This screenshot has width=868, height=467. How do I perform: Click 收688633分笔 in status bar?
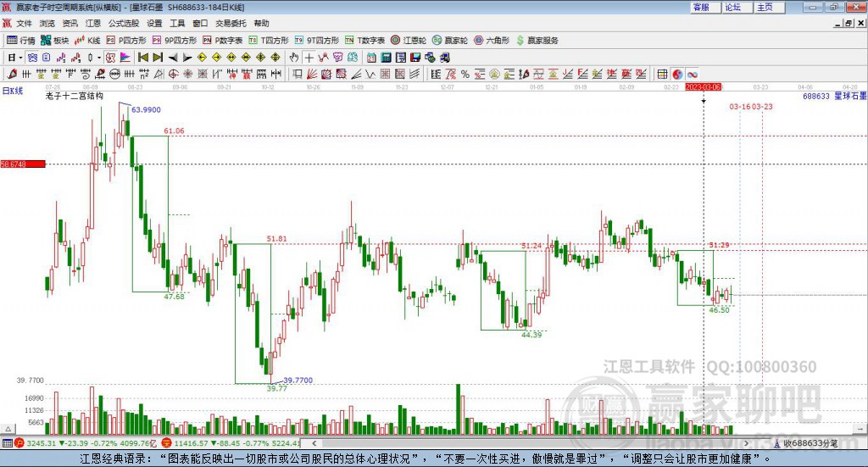coord(810,443)
